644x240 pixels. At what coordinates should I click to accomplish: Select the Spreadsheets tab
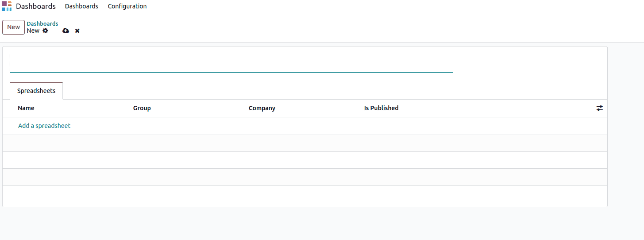click(36, 91)
